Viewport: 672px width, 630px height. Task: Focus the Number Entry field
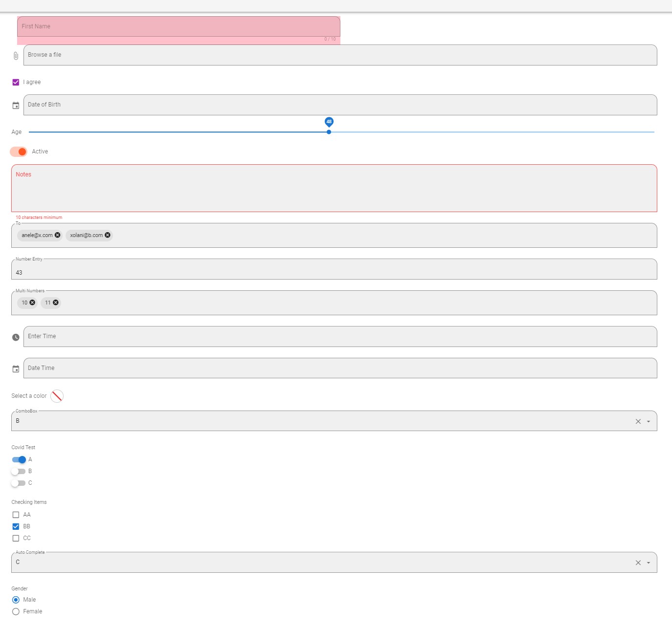334,269
